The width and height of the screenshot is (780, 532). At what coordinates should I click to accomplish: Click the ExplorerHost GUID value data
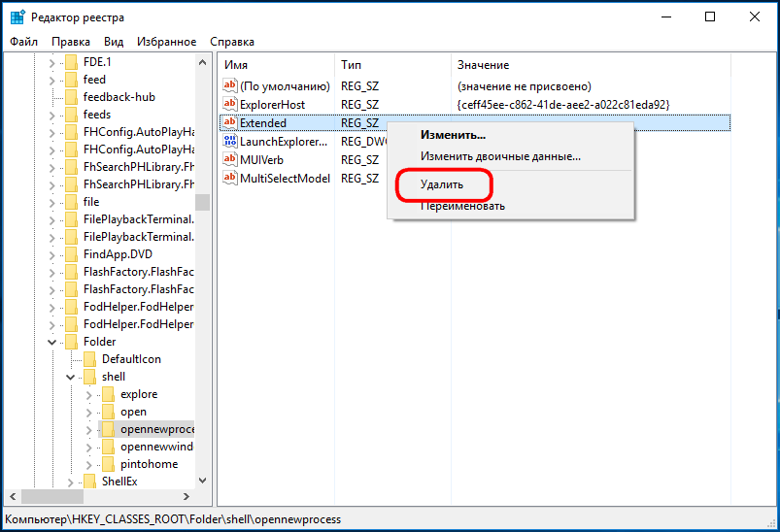pos(563,105)
